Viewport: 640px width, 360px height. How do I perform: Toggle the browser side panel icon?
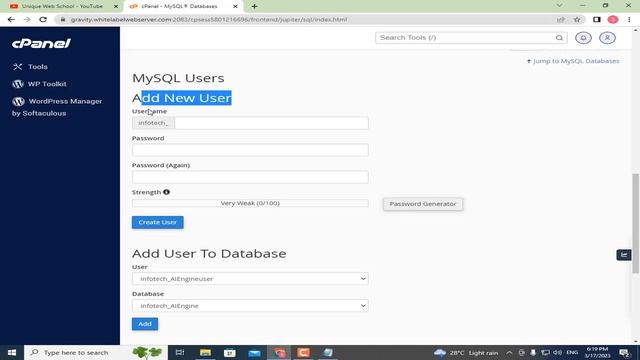[x=597, y=19]
